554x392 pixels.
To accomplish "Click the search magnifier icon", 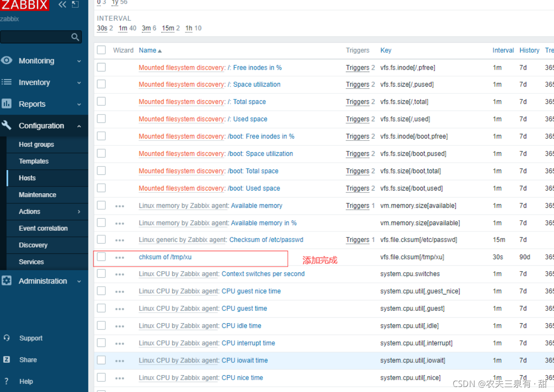I will click(x=75, y=37).
